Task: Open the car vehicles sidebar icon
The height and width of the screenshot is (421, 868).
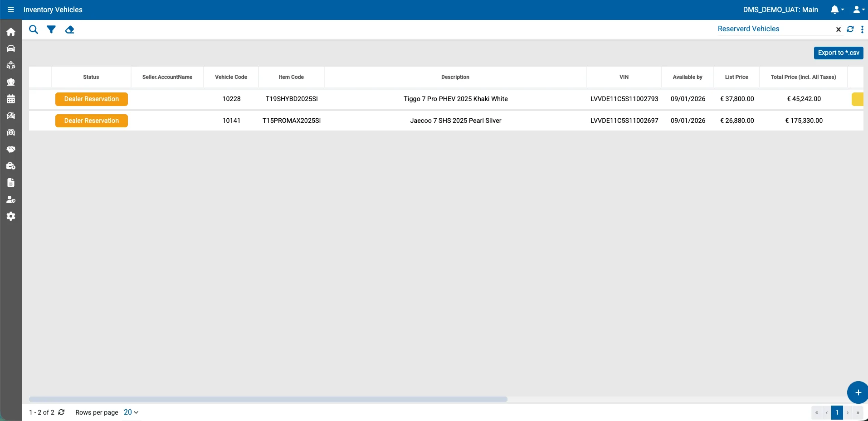Action: pos(11,48)
